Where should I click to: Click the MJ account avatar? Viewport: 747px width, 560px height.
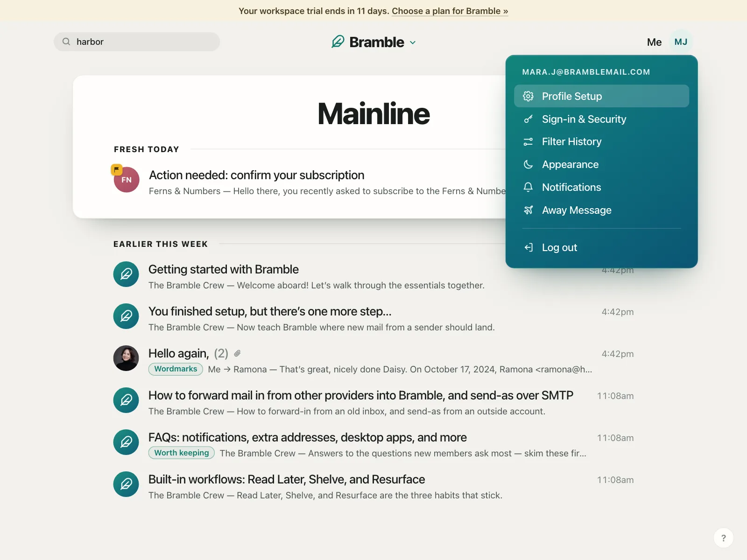click(681, 42)
